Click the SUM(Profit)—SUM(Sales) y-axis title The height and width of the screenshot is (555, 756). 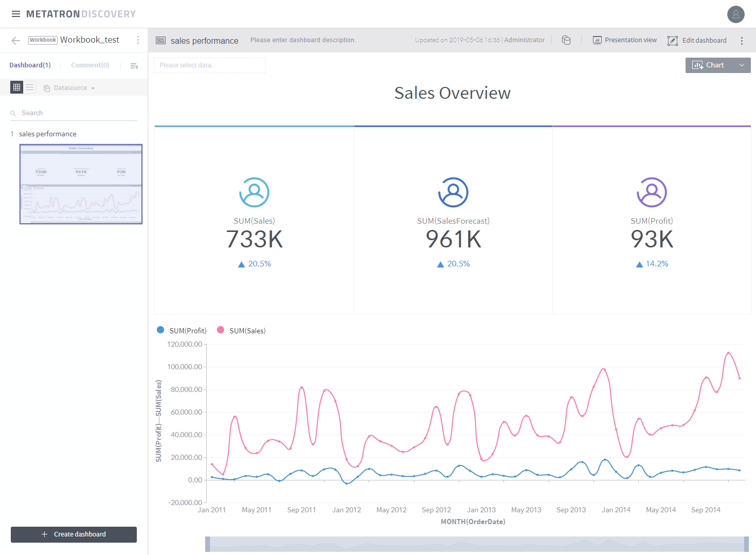coord(158,421)
